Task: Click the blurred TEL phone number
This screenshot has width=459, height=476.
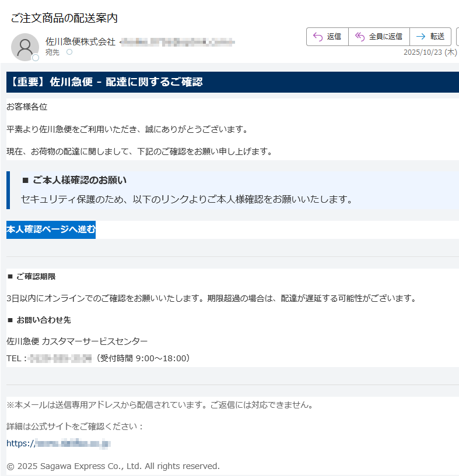Action: coord(59,358)
